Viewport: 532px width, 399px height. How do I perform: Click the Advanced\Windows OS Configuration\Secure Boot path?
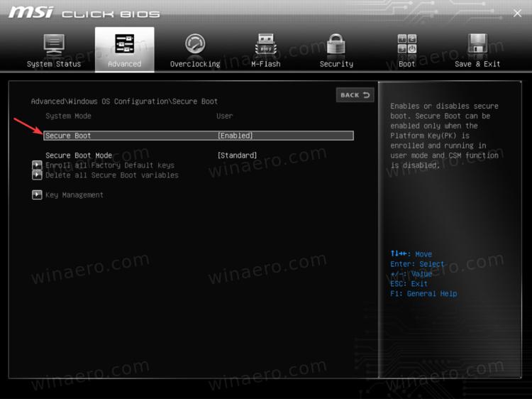click(124, 102)
